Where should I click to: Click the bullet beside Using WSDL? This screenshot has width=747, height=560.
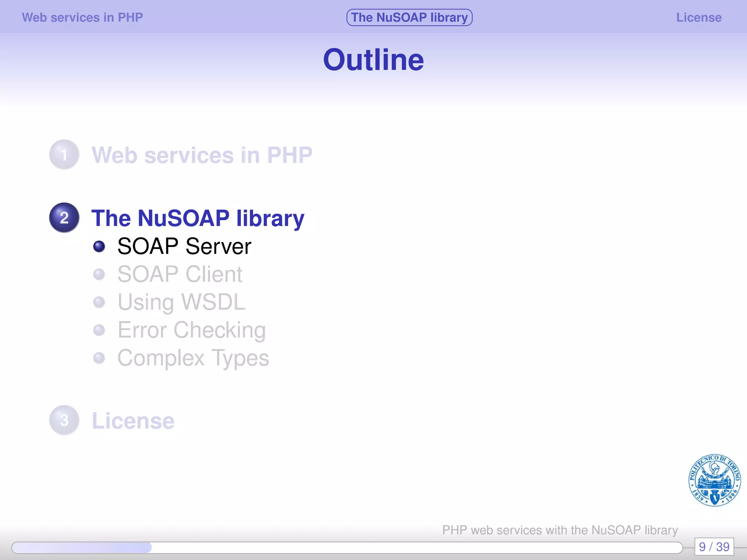pos(99,302)
